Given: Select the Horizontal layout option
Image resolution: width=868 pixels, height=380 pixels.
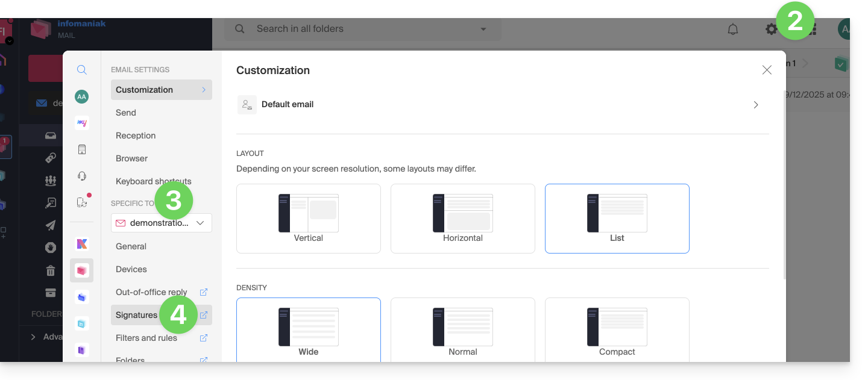Looking at the screenshot, I should click(x=463, y=218).
